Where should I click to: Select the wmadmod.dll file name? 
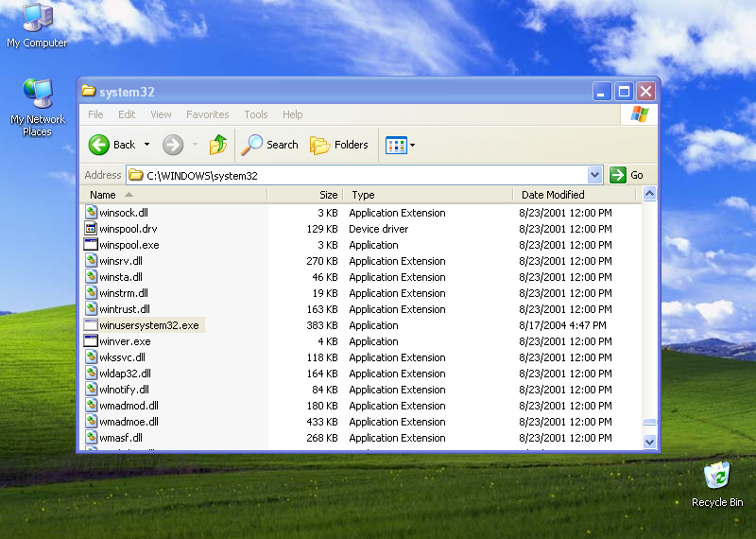129,406
